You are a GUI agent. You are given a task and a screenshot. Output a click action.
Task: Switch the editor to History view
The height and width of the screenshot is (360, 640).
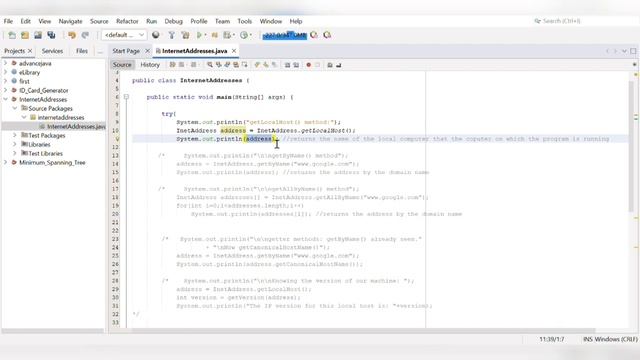(x=150, y=64)
